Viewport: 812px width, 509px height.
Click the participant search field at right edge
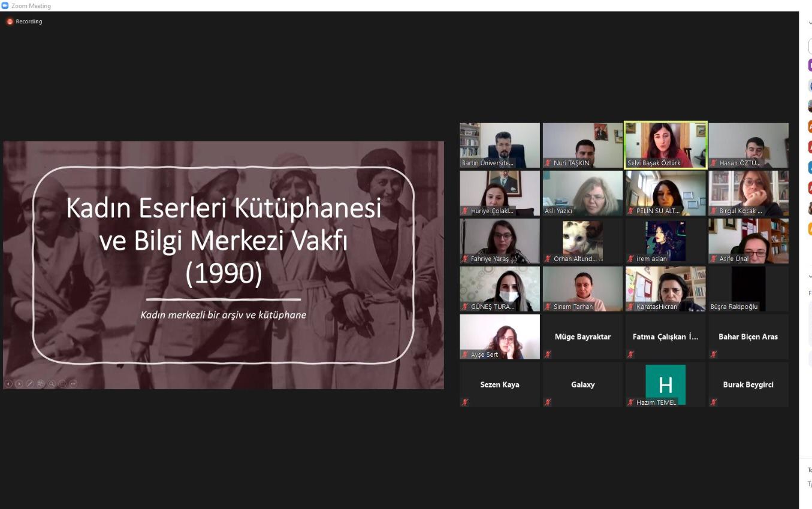point(810,46)
